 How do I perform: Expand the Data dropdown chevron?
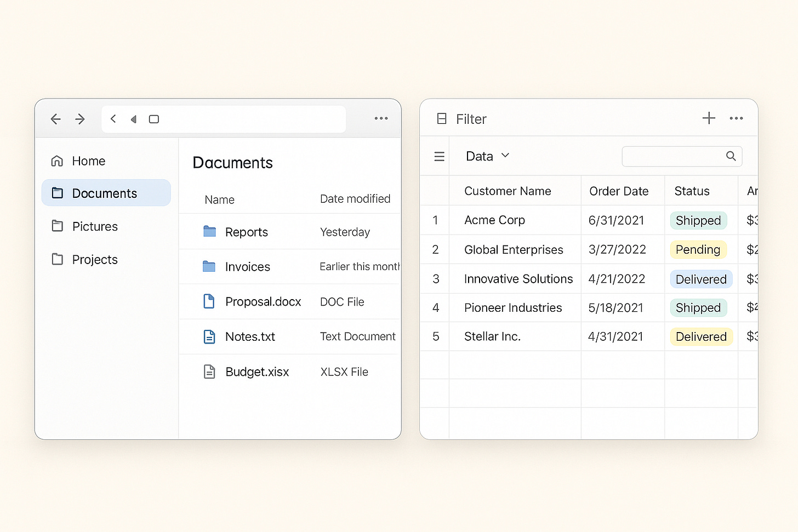click(x=505, y=156)
